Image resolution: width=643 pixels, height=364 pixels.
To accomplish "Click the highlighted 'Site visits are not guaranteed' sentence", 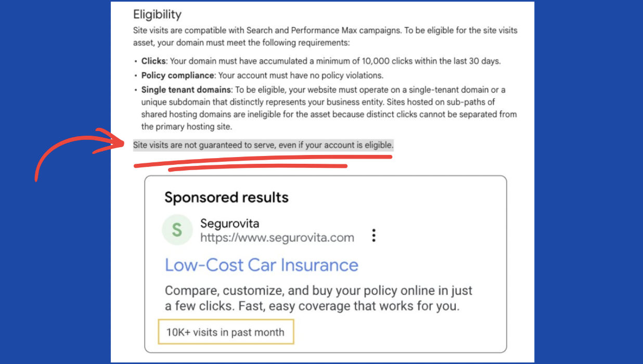I will pos(263,145).
